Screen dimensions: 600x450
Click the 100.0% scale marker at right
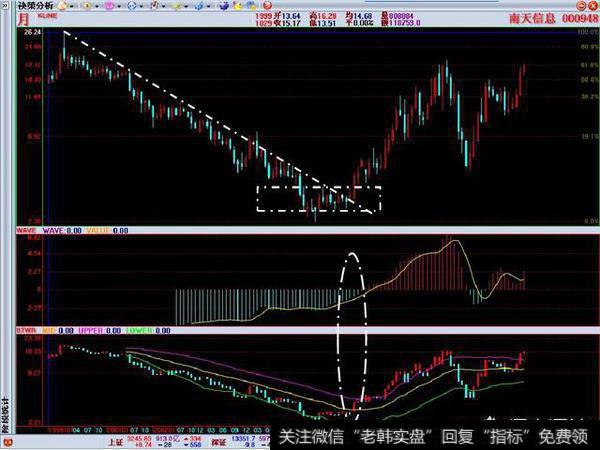[x=587, y=33]
